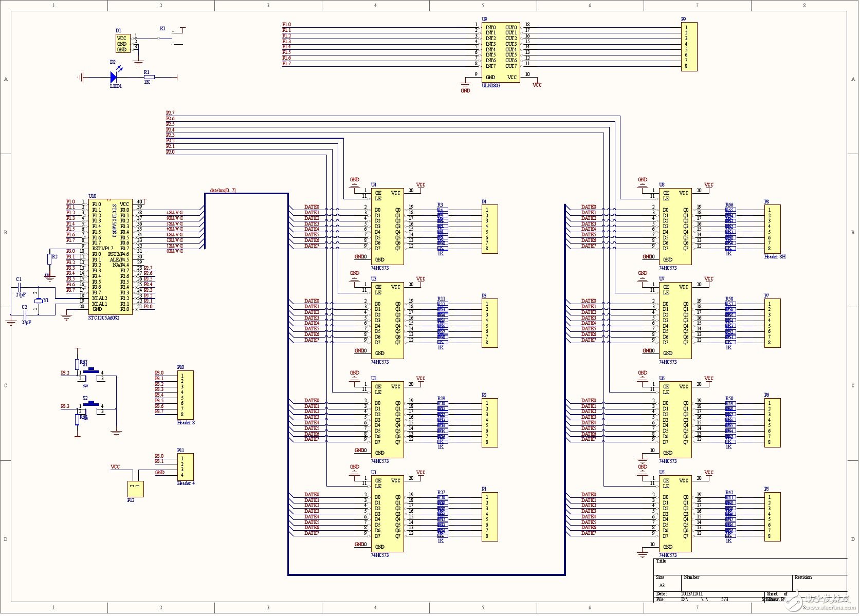Click the U1 74HC573 latch chip
The width and height of the screenshot is (860, 616).
coord(387,514)
